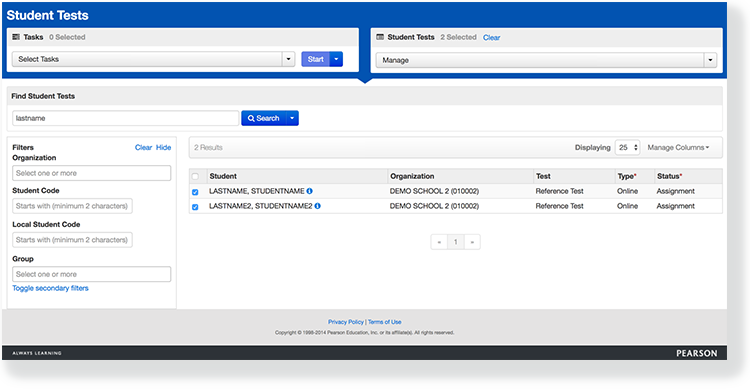The width and height of the screenshot is (750, 390).
Task: Click info icon next to LASTNAME2, STUDENTNAME2
Action: [x=318, y=206]
